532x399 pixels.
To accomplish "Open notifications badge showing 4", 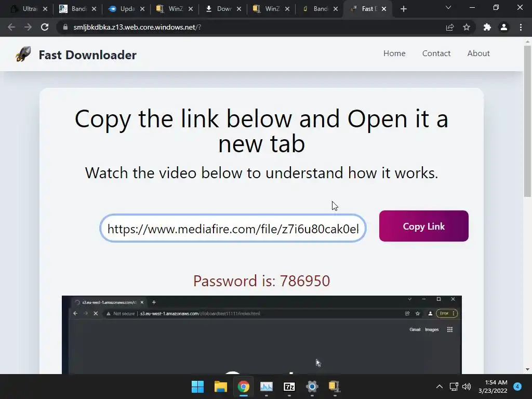I will pyautogui.click(x=517, y=387).
